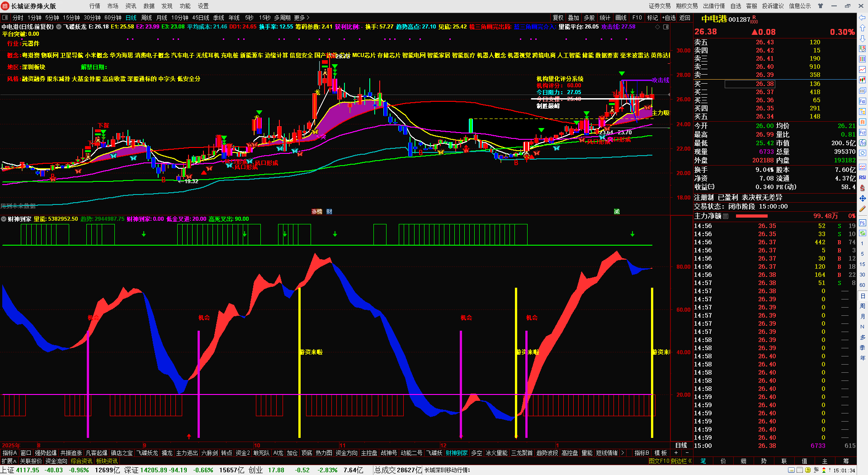
Task: Click the gold coin status bar icon
Action: click(x=808, y=470)
